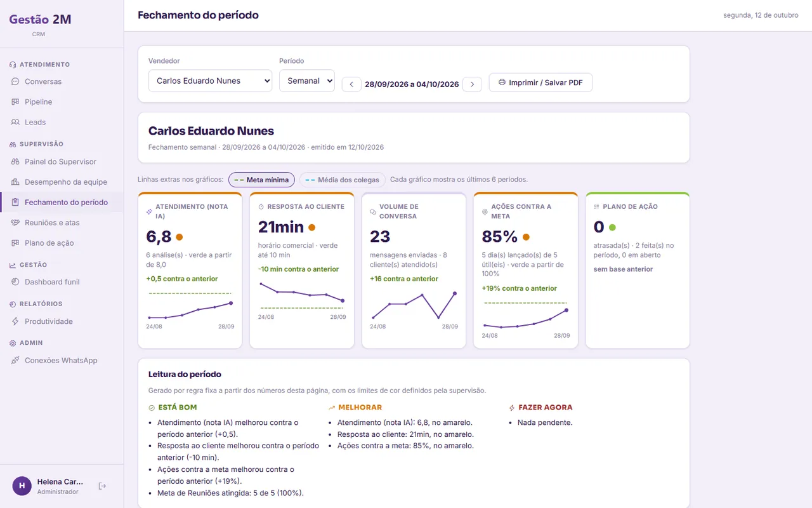Click the Pipeline board icon
Screen dimensions: 812x508
pos(15,102)
